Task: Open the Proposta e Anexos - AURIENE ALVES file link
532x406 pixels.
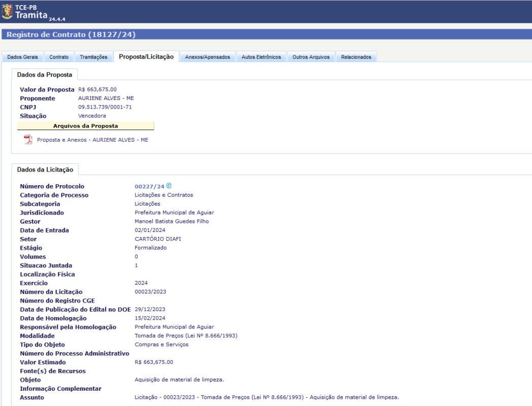Action: coord(92,140)
